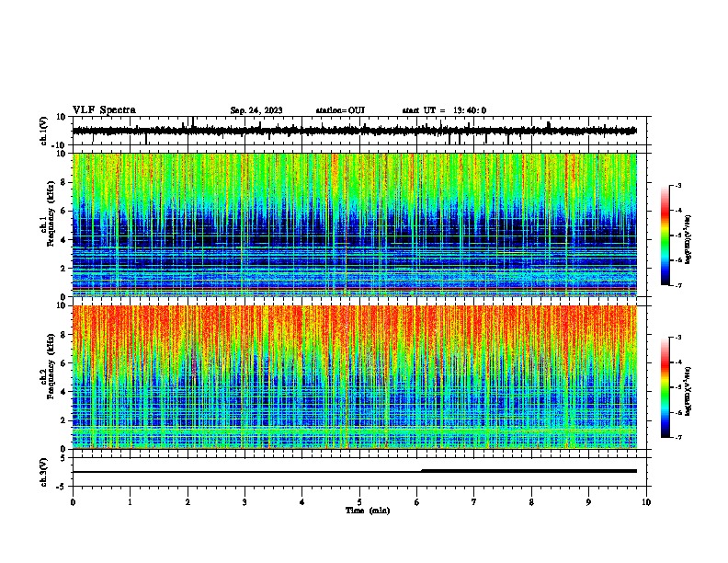Click the ch.2 spectrogram color scale bar
Screen dimensions: 728x563
pos(665,387)
